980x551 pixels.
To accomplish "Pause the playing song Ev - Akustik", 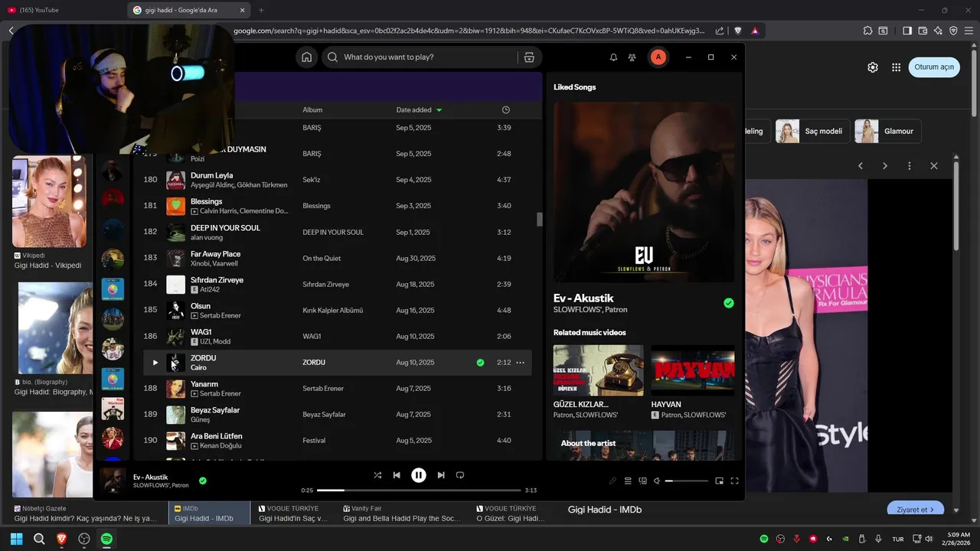I will click(x=419, y=475).
